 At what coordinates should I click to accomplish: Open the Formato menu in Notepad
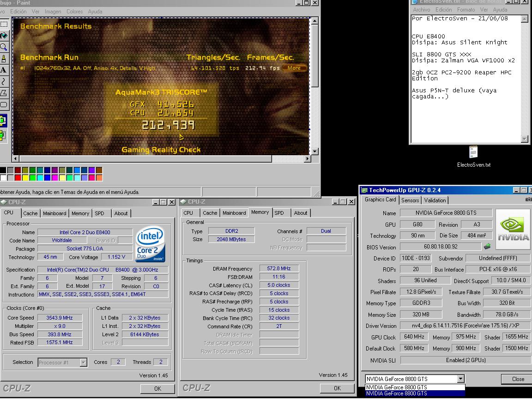coord(466,10)
